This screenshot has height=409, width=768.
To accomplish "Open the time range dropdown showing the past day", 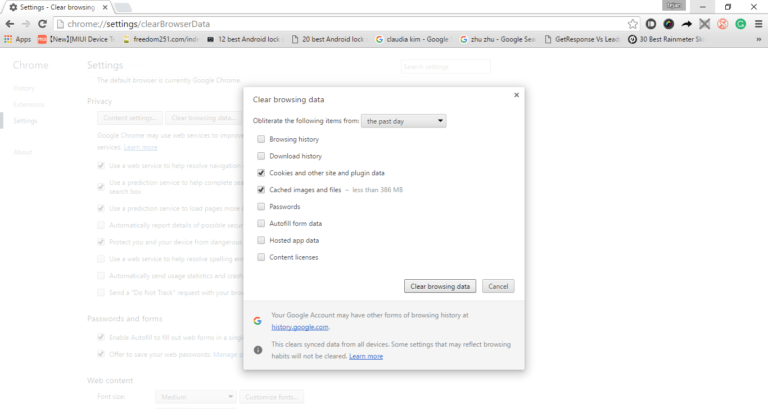I will click(x=404, y=121).
